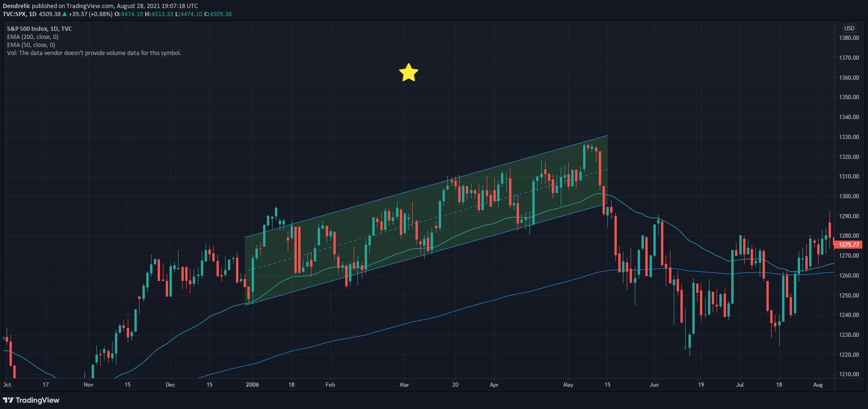This screenshot has height=409, width=868.
Task: Click the 1380.00 price axis label
Action: click(x=849, y=38)
